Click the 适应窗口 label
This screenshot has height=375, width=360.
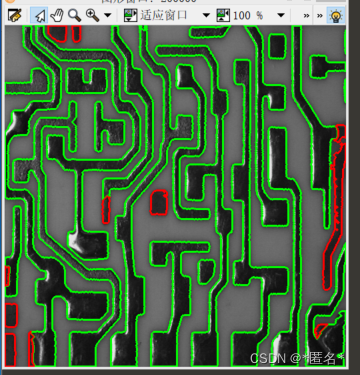[163, 15]
